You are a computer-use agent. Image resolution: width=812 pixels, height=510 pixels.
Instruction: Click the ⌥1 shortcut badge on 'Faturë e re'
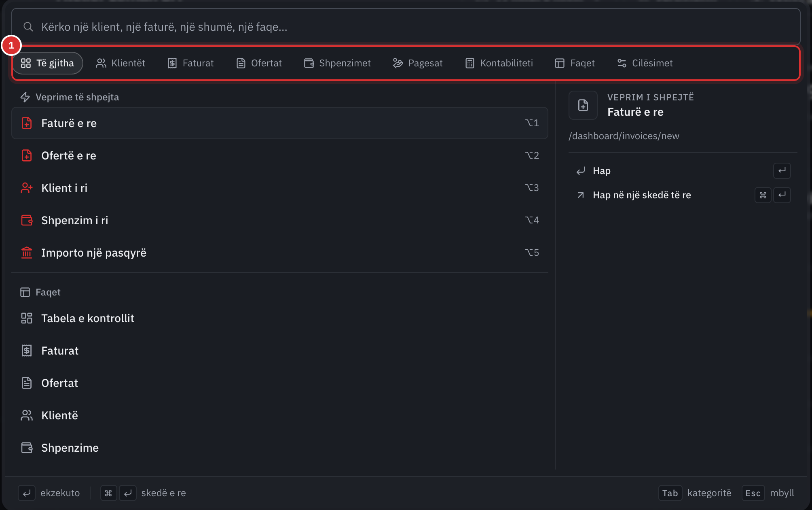pos(532,123)
